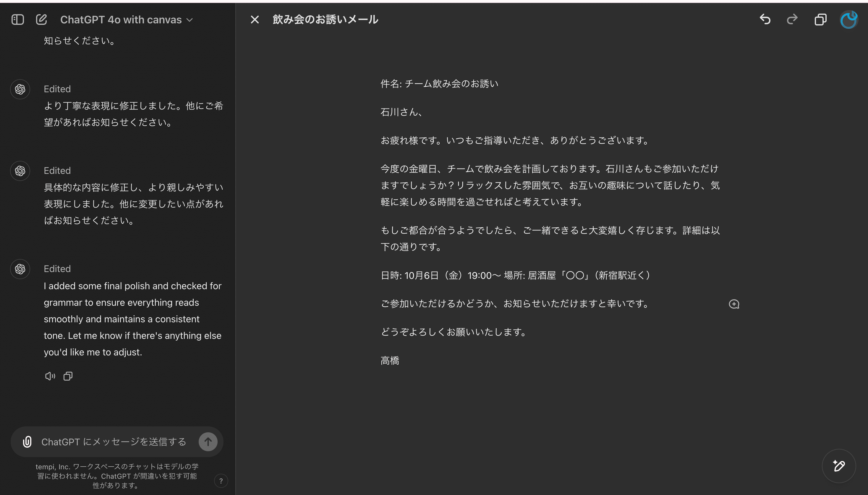The width and height of the screenshot is (868, 495).
Task: Redo the canvas edit
Action: 792,20
